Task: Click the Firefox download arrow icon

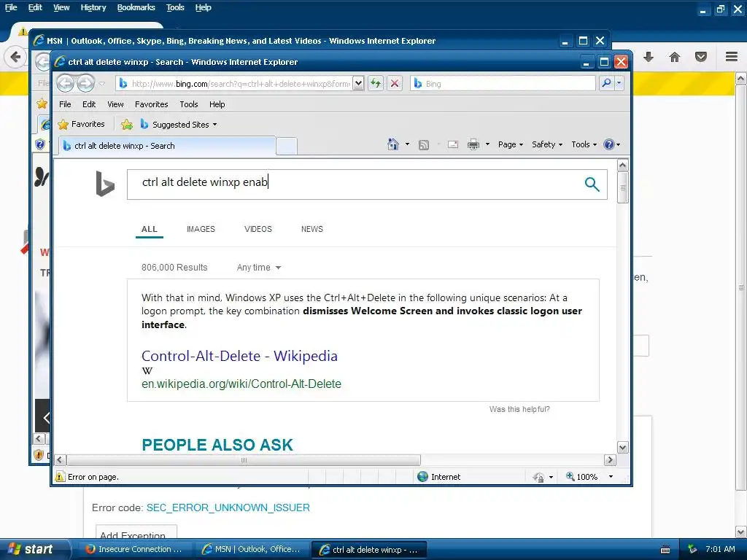Action: pos(648,57)
